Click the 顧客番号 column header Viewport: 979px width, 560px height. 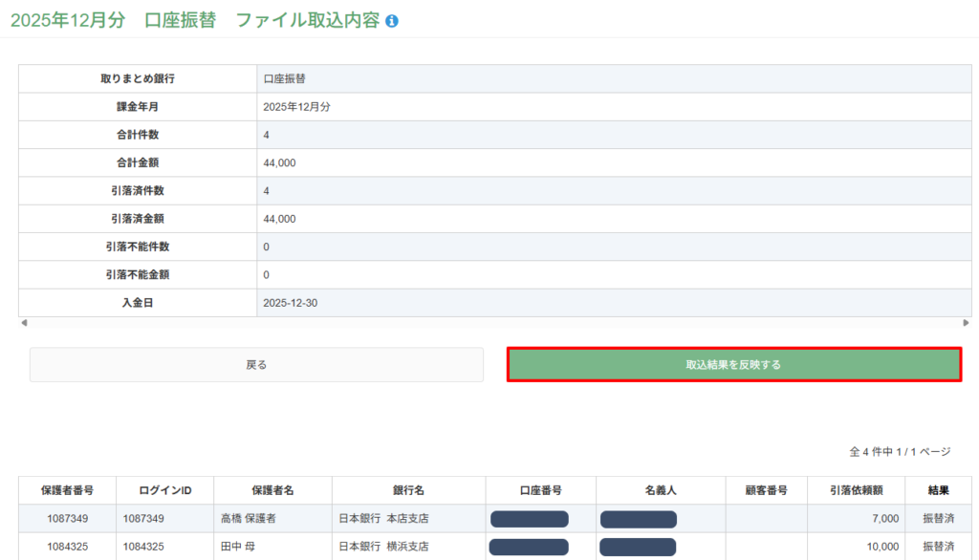766,490
